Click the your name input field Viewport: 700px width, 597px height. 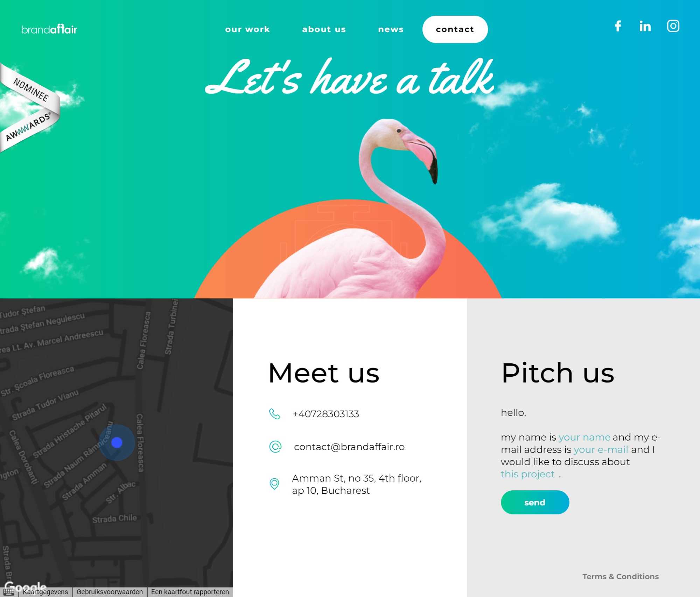[x=584, y=437]
